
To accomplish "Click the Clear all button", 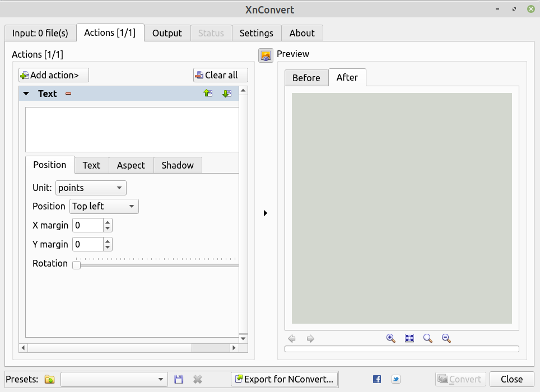I will pos(220,75).
